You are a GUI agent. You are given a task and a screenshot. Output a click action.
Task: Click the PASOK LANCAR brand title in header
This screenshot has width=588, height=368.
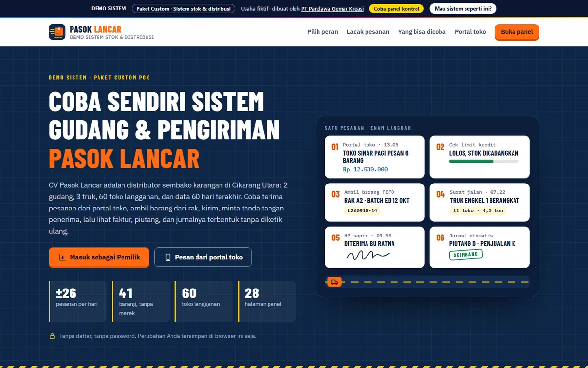pos(96,29)
